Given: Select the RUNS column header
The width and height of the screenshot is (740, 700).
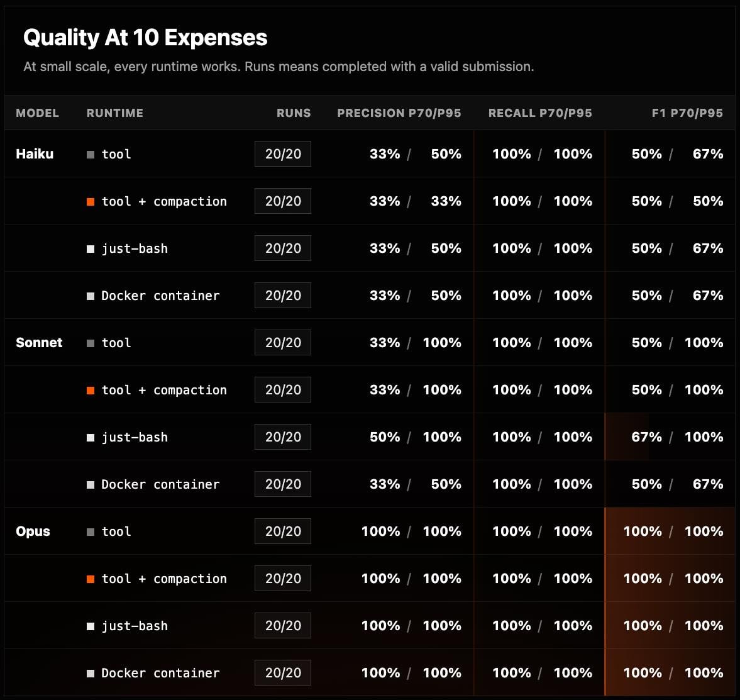Looking at the screenshot, I should pos(294,113).
